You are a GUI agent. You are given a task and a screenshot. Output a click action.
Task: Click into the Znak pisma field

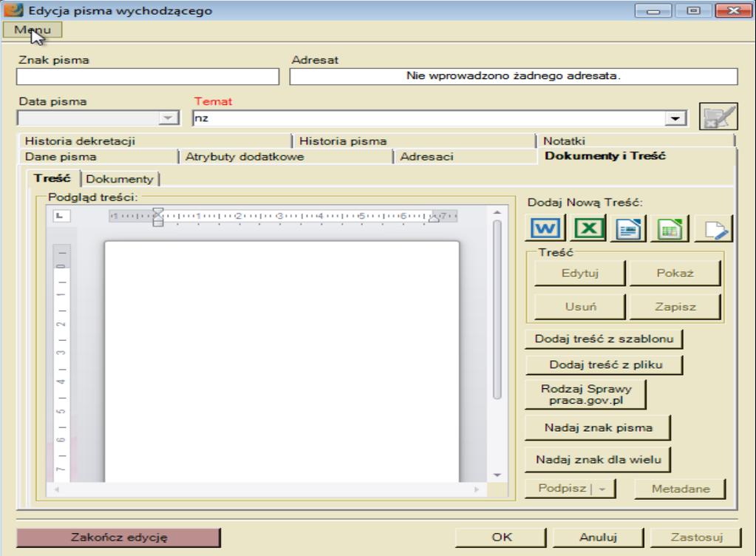148,76
